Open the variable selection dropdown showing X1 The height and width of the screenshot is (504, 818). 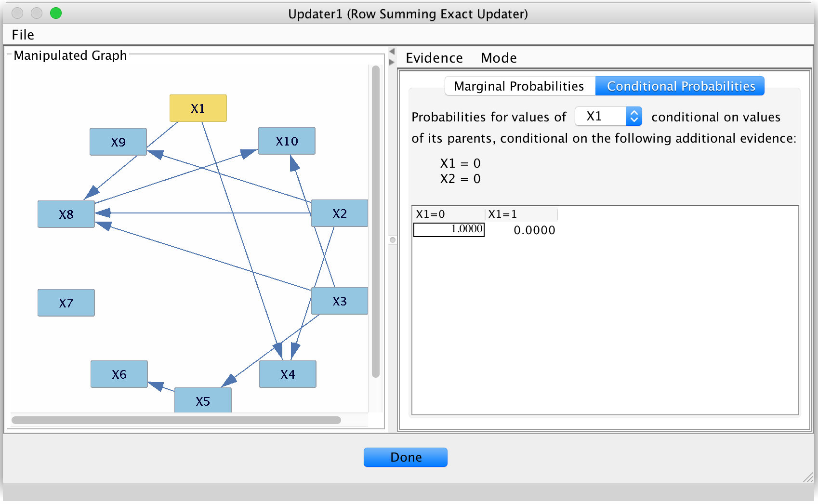point(608,116)
